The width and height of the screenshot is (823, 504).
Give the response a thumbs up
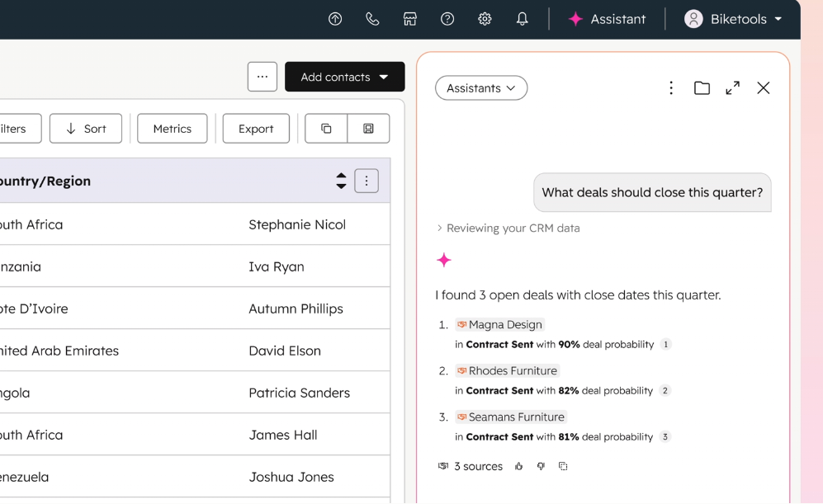point(518,466)
